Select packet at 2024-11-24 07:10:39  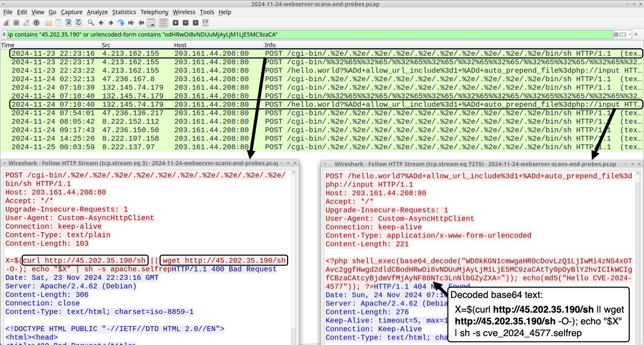click(322, 88)
